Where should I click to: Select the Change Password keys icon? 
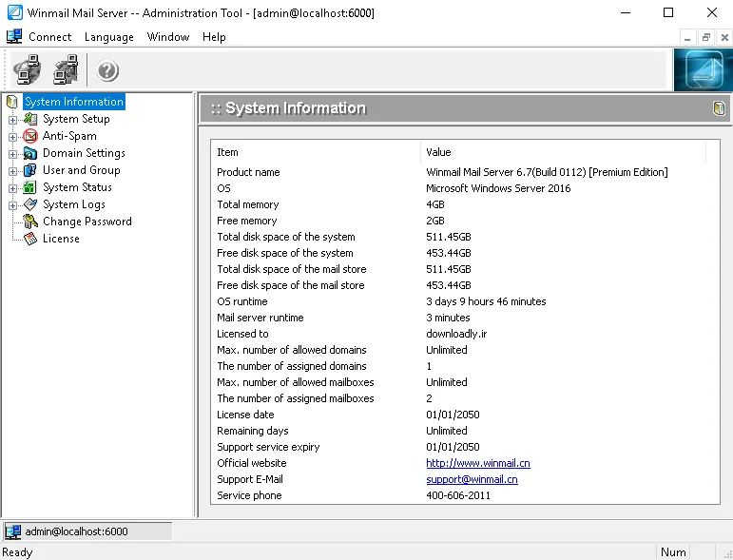tap(30, 222)
